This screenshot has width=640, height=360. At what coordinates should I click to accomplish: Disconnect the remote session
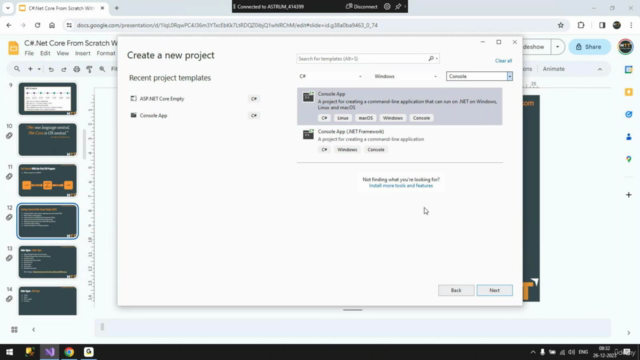coord(362,7)
